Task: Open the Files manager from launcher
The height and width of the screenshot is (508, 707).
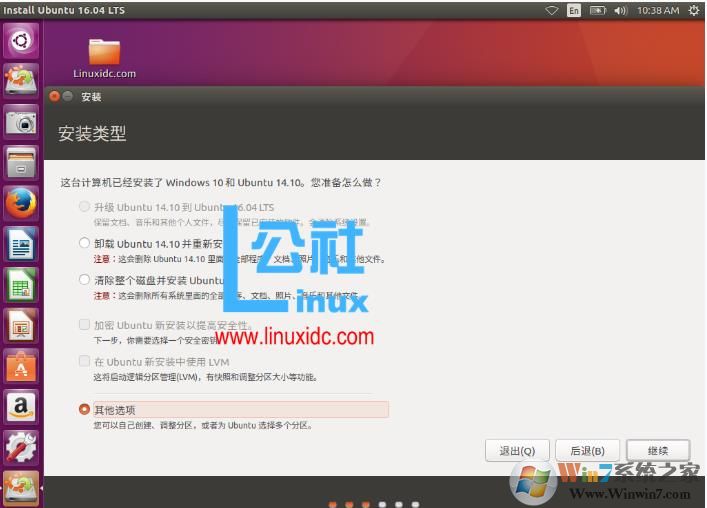Action: click(21, 162)
